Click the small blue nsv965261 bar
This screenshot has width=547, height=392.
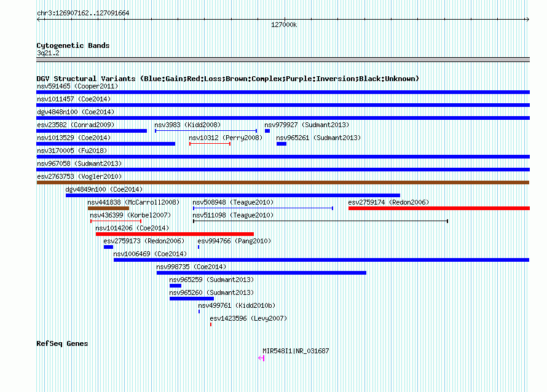coord(281,144)
